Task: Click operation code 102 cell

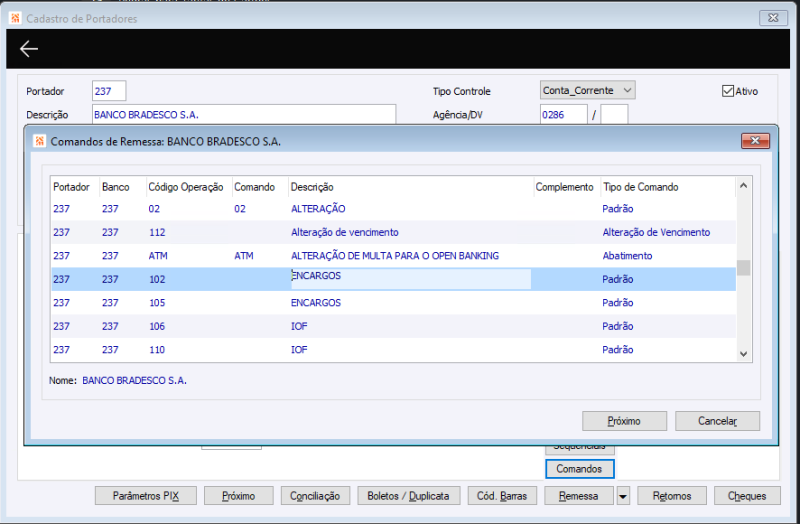Action: click(157, 279)
